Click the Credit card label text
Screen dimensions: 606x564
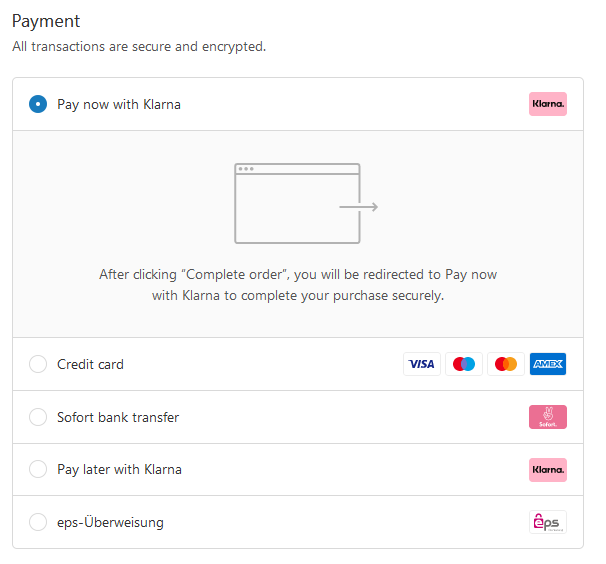point(90,364)
